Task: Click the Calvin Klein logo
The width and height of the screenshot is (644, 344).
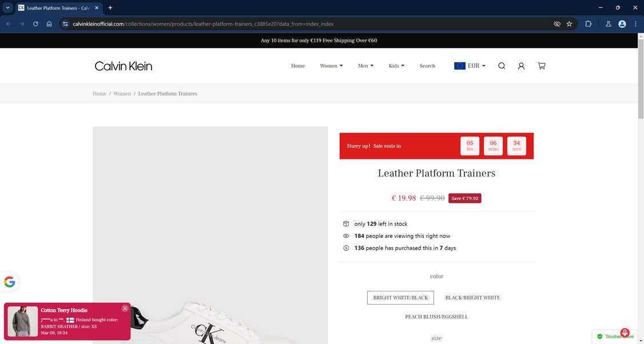Action: tap(123, 66)
